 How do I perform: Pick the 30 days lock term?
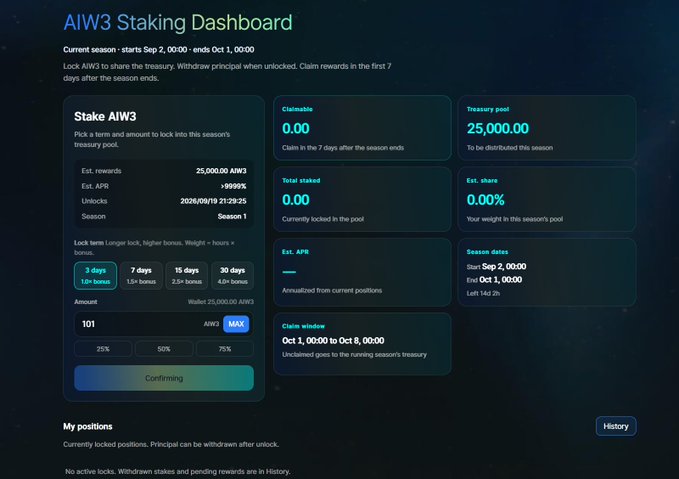point(233,275)
